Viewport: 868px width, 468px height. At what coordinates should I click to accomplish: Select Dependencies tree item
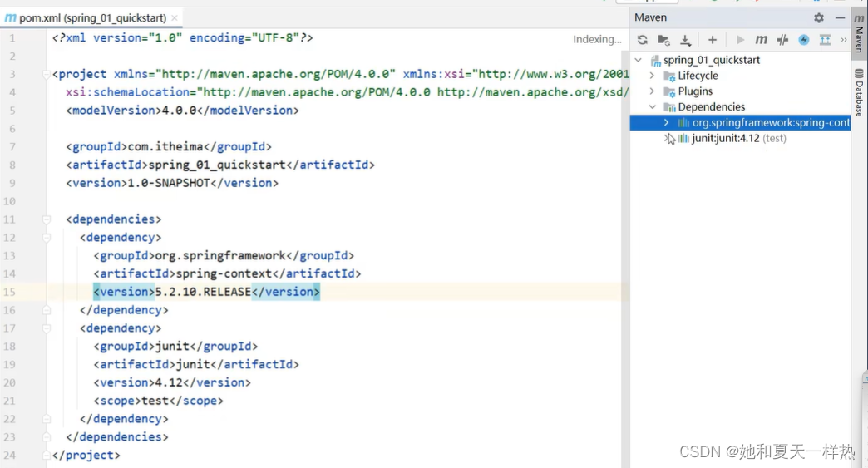[x=712, y=106]
